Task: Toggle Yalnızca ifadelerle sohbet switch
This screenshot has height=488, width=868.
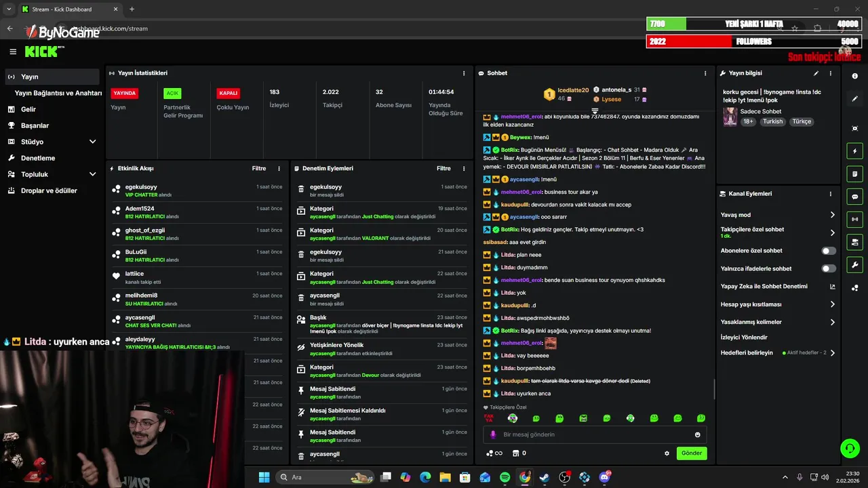Action: [829, 268]
